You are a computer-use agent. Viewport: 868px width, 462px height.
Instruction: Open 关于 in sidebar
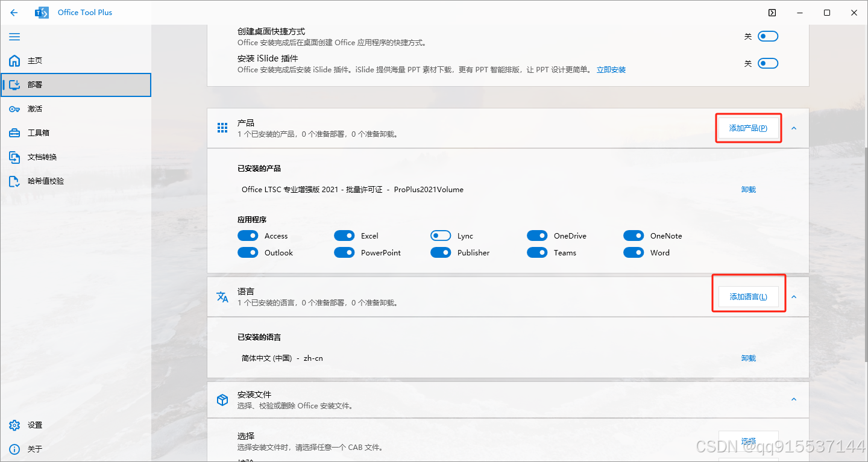(75, 449)
